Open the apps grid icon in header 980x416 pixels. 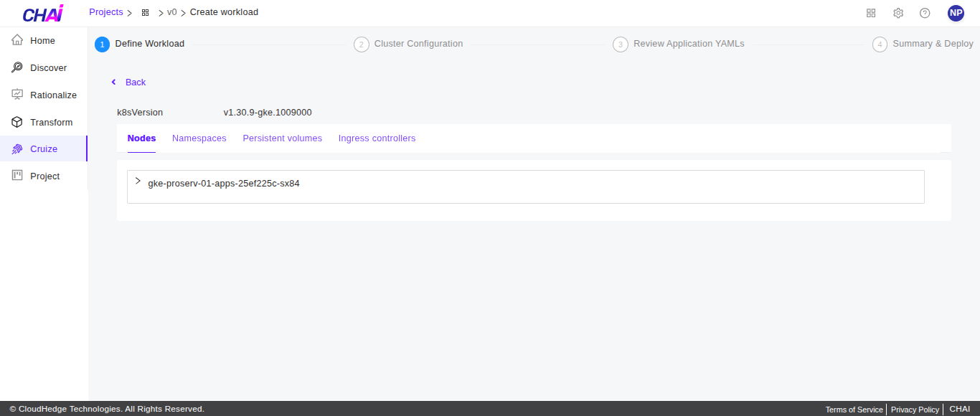pos(871,13)
